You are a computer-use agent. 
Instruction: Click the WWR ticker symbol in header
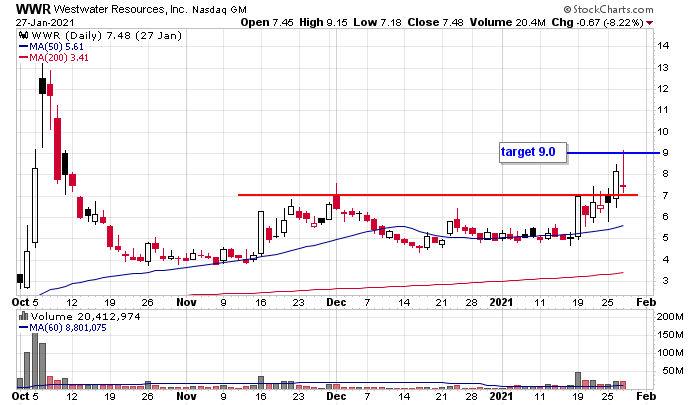pyautogui.click(x=34, y=9)
